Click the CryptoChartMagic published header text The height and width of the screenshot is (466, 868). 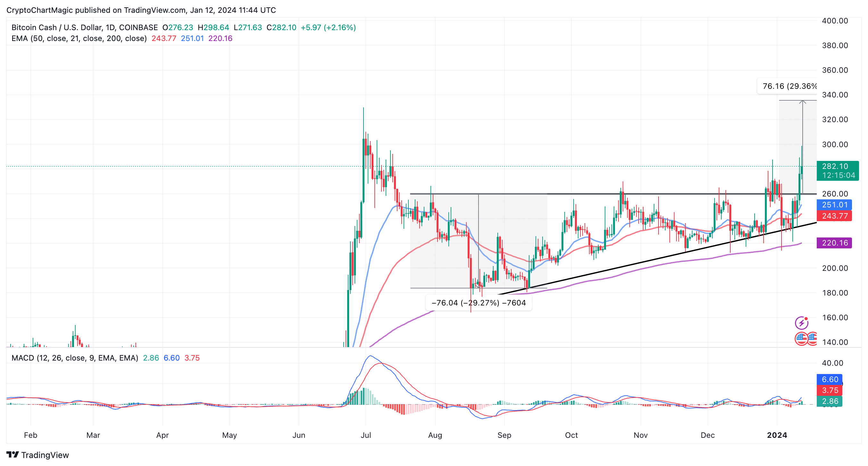[x=141, y=10]
